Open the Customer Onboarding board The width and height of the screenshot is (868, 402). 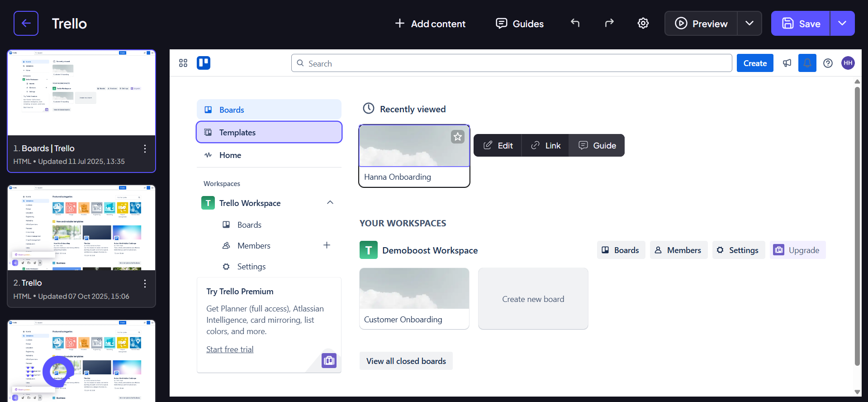(x=414, y=298)
